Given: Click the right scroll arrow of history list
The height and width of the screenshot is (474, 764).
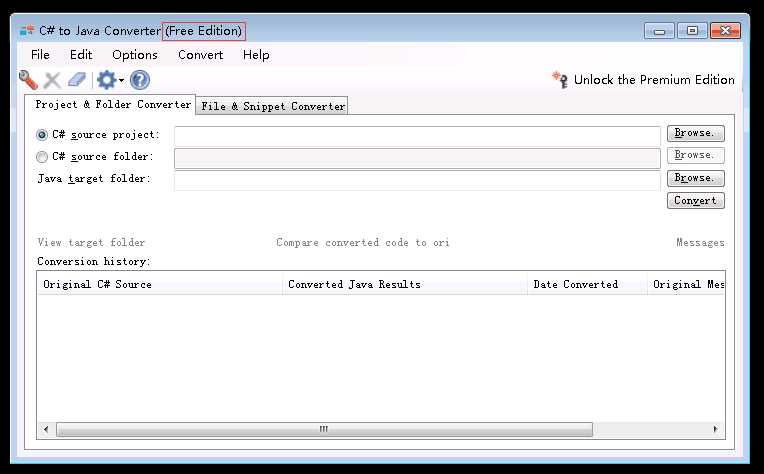Looking at the screenshot, I should click(x=715, y=429).
